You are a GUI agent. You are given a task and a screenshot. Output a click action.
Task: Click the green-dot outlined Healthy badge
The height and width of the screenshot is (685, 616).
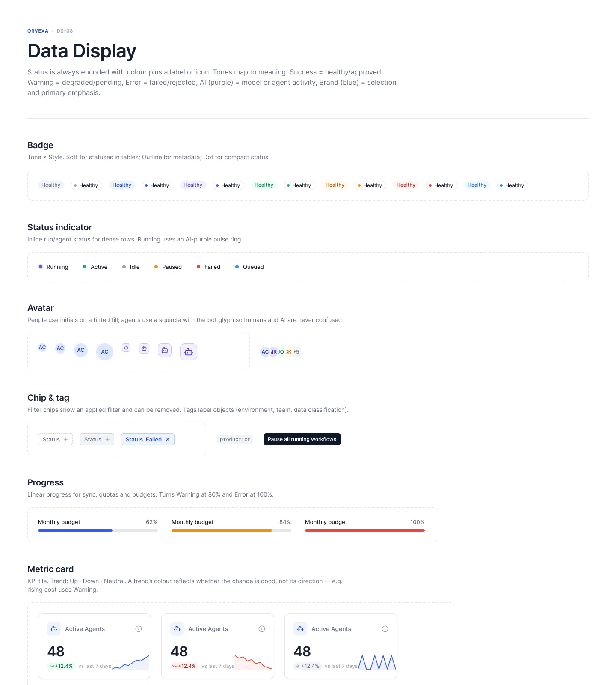click(299, 185)
